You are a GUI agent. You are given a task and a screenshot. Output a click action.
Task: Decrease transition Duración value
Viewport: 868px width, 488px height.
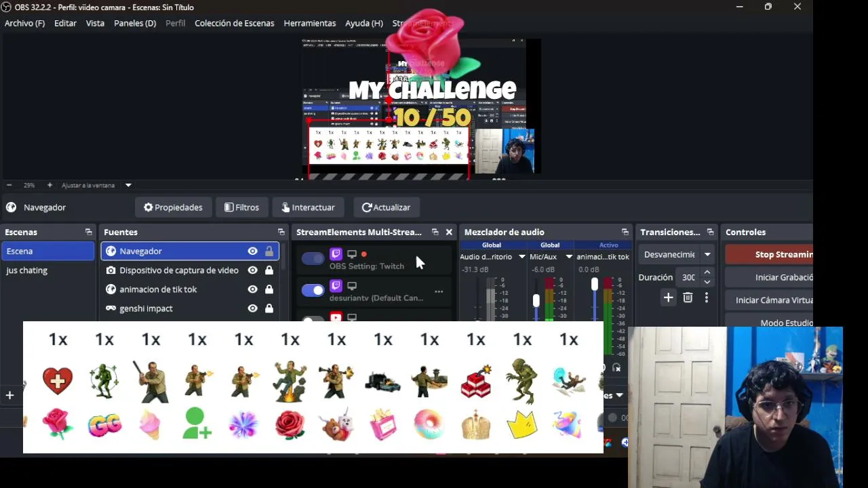(707, 281)
